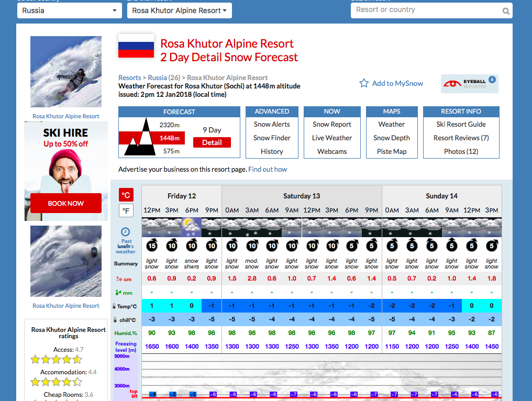This screenshot has height=401, width=532.
Task: Click the Friday 6PM snow showers weather icon
Action: pos(192,228)
